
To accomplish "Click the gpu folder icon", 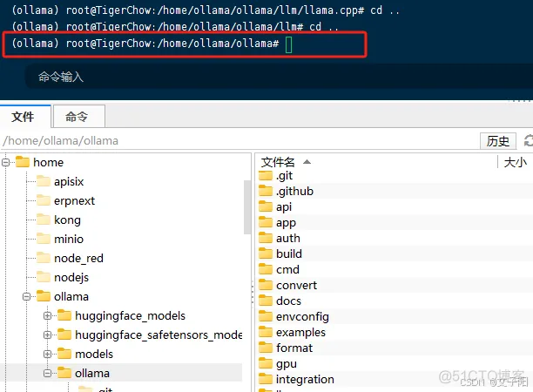I will [266, 363].
